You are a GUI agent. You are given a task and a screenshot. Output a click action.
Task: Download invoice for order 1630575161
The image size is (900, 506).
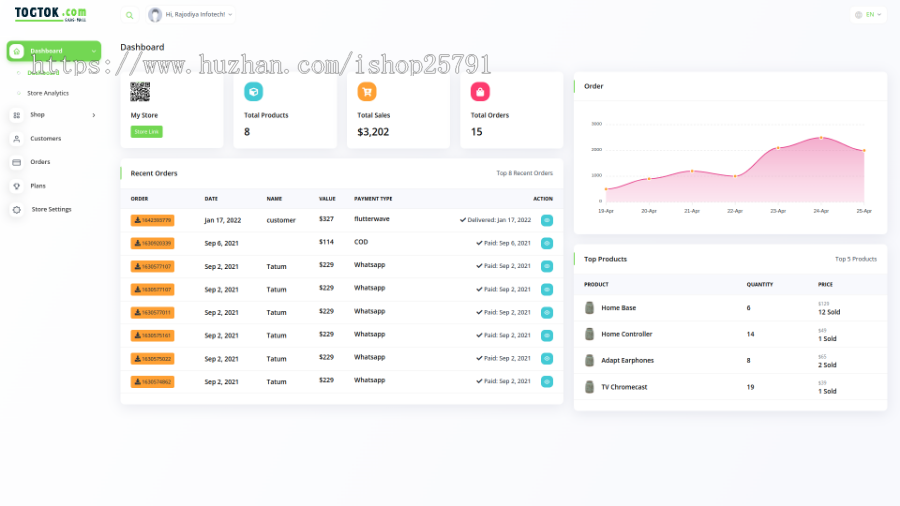click(152, 336)
